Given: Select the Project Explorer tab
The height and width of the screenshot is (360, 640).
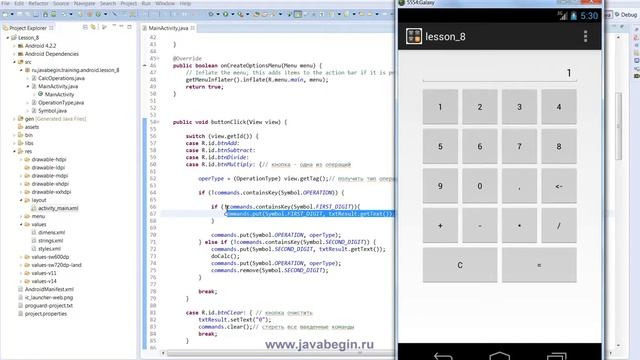Looking at the screenshot, I should (28, 28).
